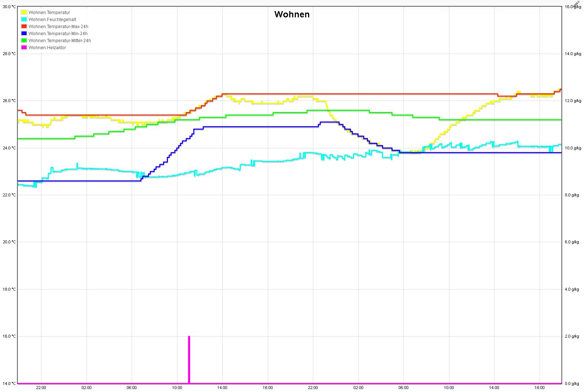Click the red Temperatur-Max-24h legend swatch

click(x=24, y=27)
